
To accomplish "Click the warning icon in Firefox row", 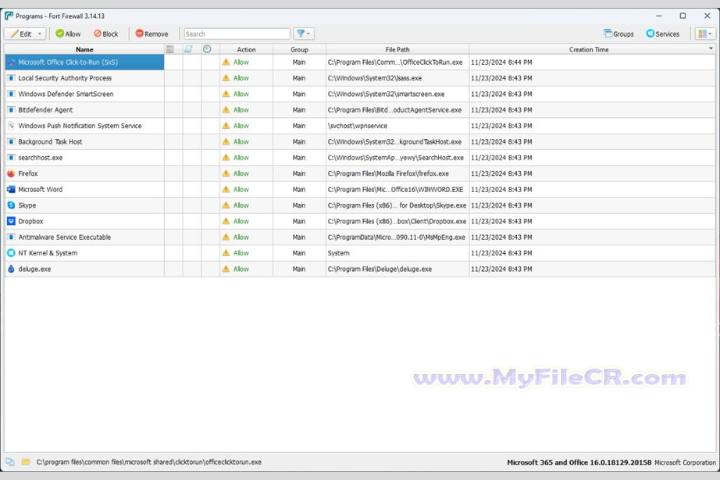I will (x=226, y=173).
